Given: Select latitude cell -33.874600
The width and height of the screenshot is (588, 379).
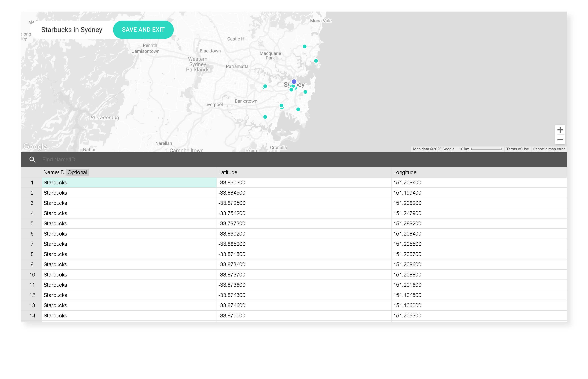Looking at the screenshot, I should 304,305.
